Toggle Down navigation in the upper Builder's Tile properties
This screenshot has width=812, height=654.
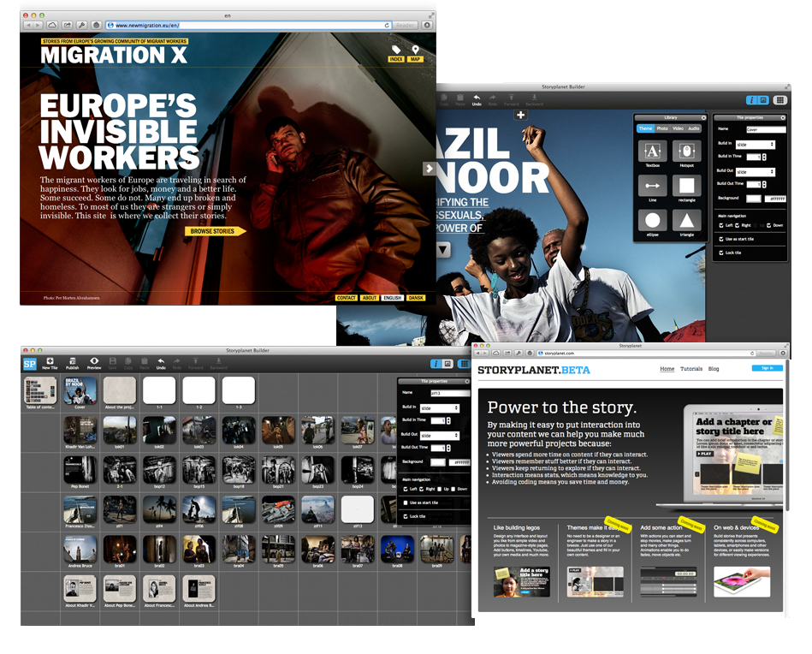tap(768, 225)
